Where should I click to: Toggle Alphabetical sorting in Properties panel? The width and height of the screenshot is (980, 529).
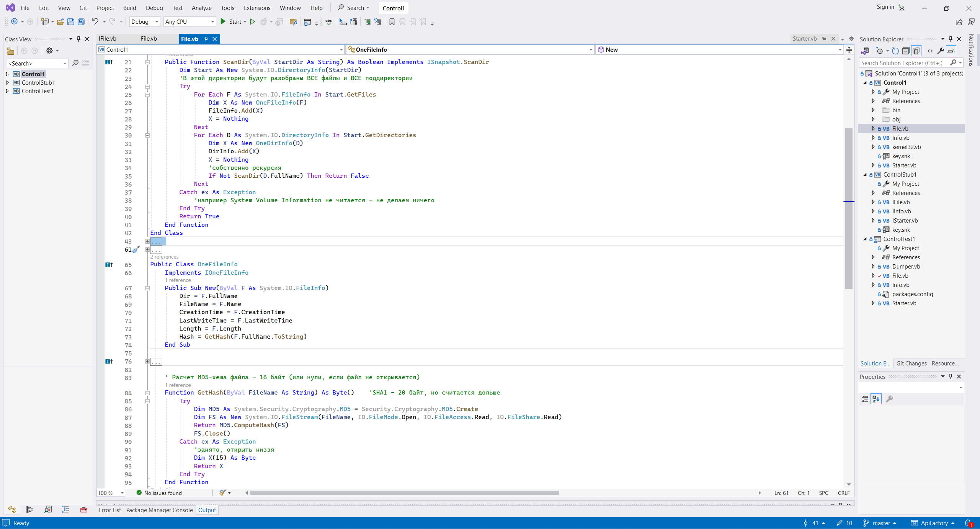click(876, 399)
